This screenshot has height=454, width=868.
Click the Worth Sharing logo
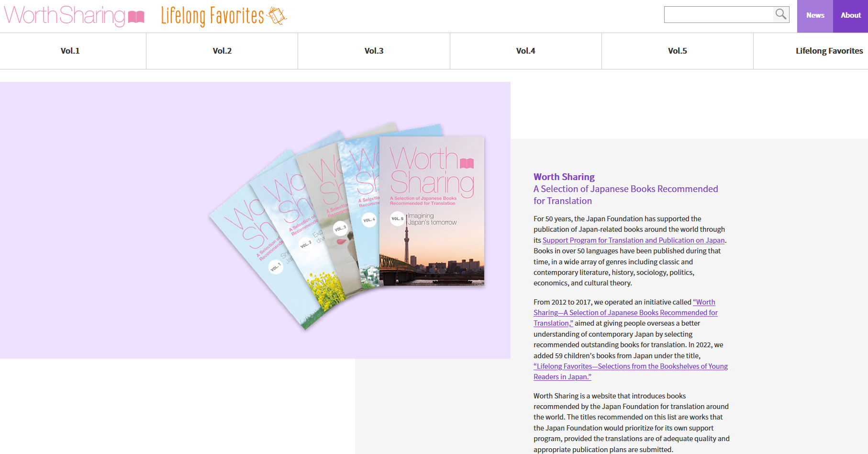click(74, 16)
